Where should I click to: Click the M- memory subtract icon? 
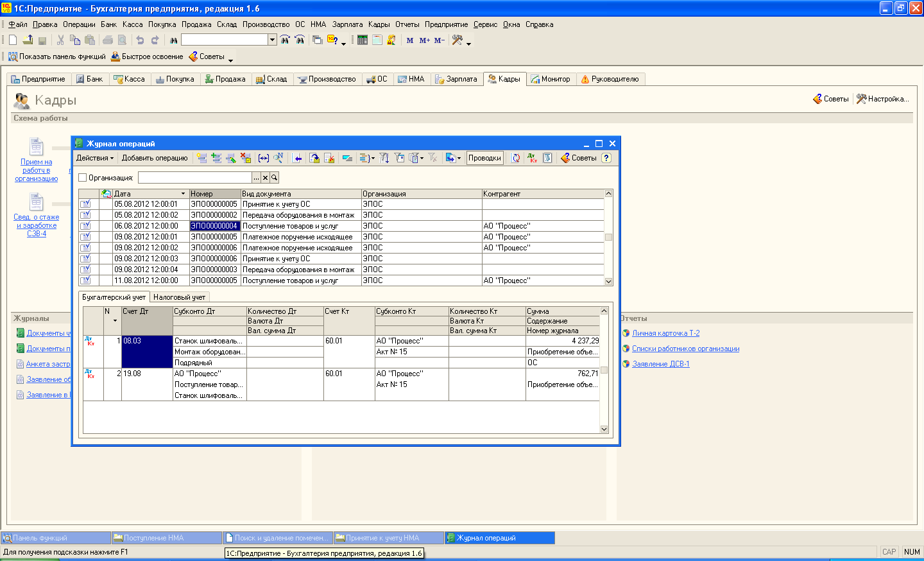pyautogui.click(x=440, y=40)
